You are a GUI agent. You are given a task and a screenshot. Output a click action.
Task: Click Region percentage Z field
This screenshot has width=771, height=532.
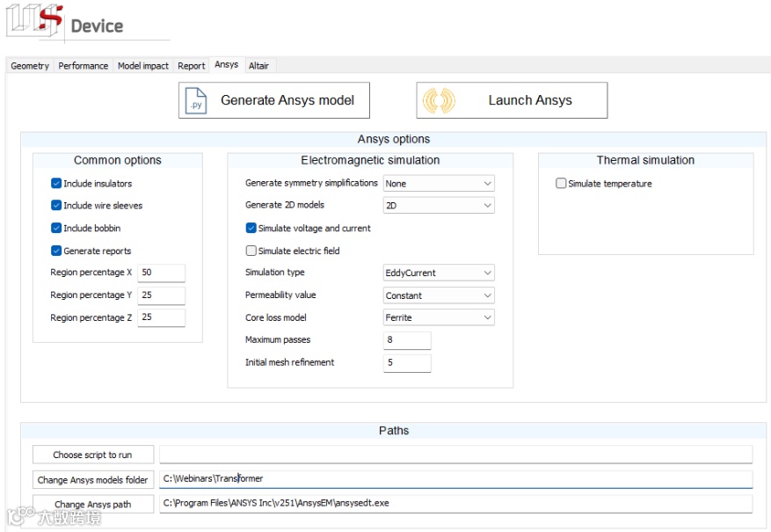coord(161,317)
